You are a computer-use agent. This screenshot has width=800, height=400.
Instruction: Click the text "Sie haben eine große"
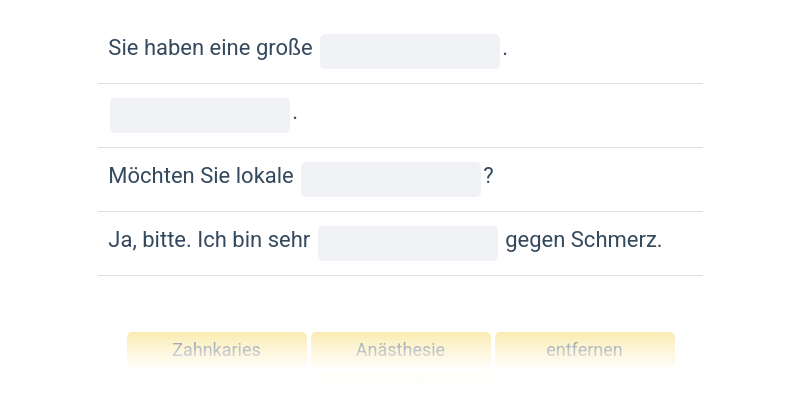point(210,48)
